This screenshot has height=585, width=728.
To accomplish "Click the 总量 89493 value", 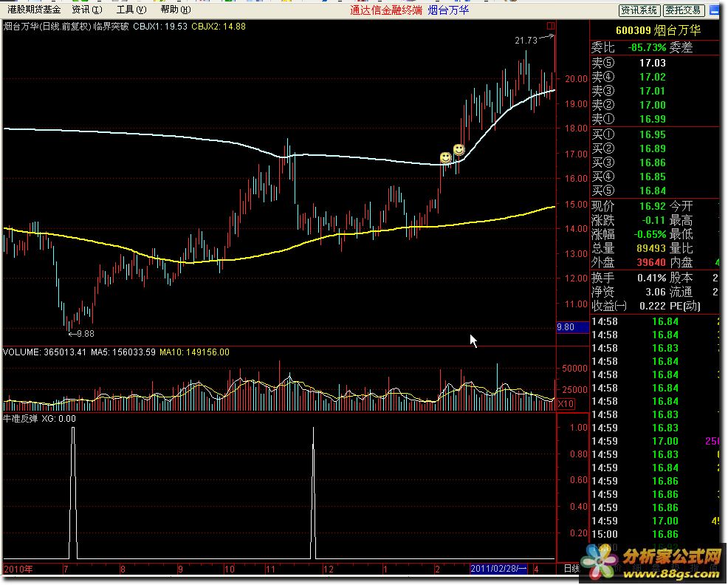I will tap(651, 248).
